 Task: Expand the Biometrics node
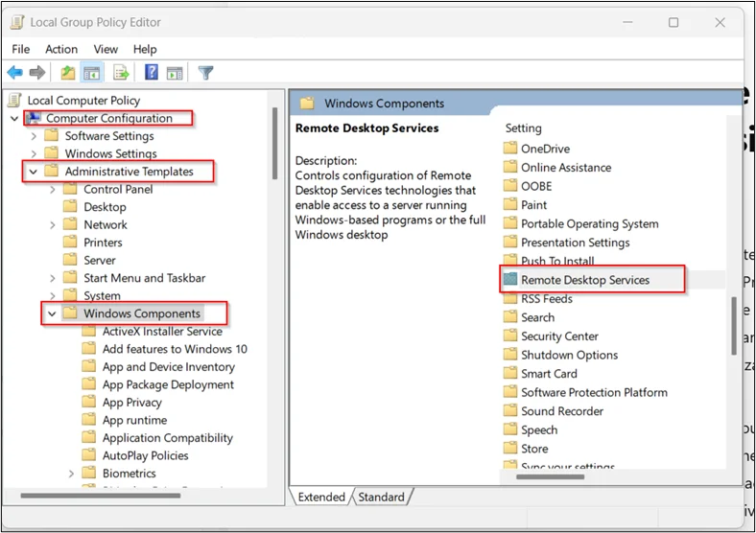71,474
